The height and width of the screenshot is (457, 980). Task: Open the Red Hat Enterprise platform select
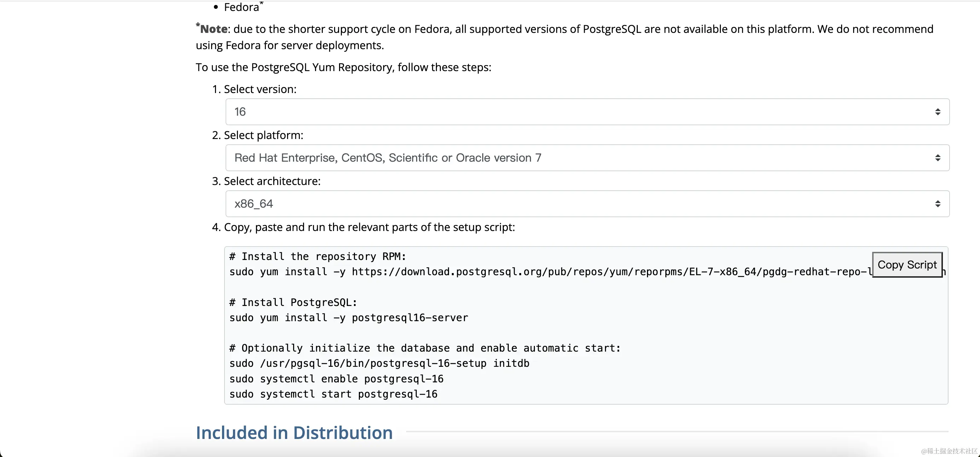click(x=571, y=158)
